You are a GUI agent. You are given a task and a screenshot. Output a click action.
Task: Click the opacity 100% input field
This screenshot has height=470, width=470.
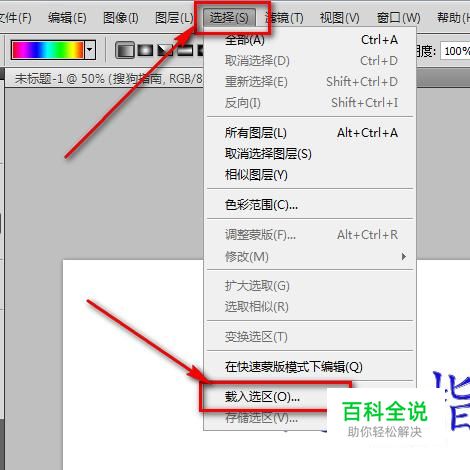(x=455, y=51)
